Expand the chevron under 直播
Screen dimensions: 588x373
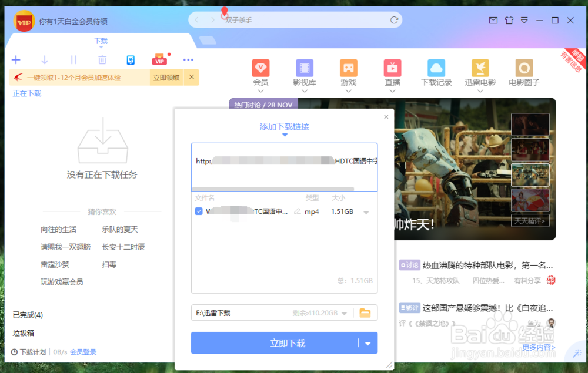392,91
